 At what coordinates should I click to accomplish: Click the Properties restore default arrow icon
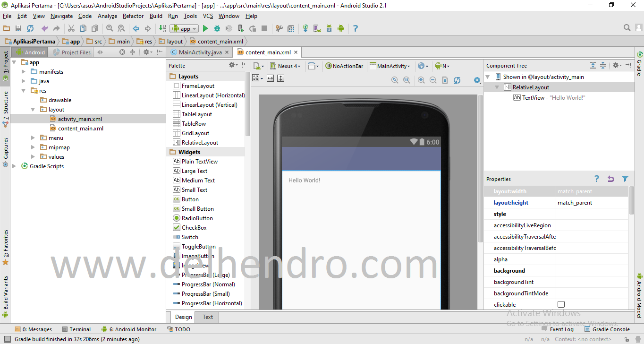click(x=611, y=179)
